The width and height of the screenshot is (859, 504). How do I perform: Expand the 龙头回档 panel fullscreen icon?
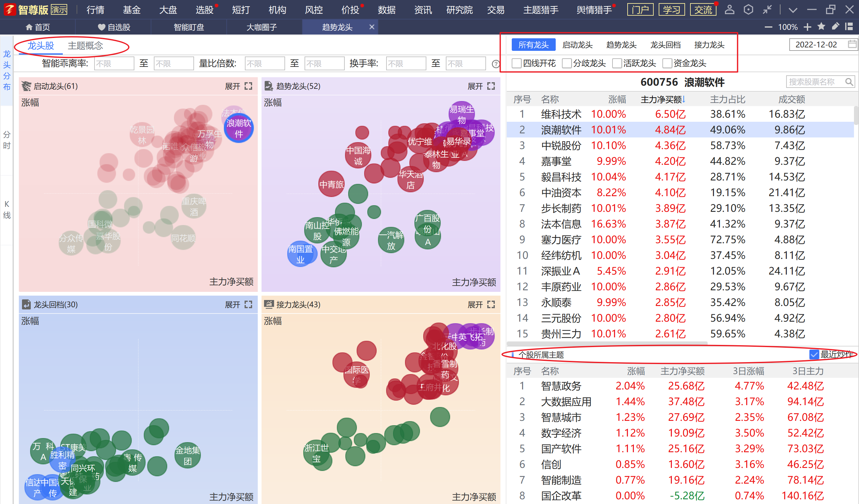tap(248, 304)
